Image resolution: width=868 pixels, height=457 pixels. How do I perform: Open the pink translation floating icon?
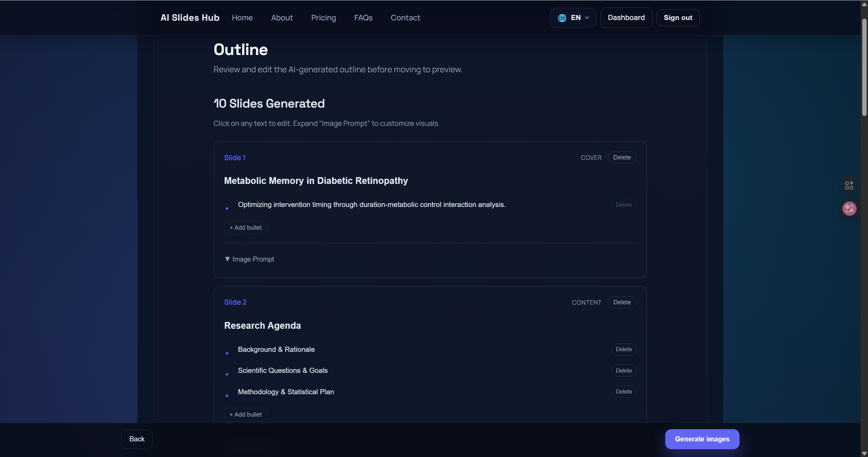pos(849,208)
